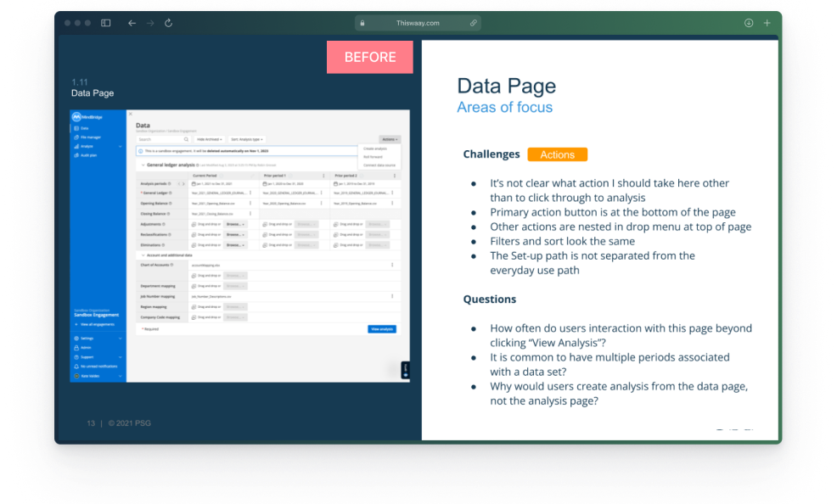Reload the page with the refresh icon

click(168, 23)
